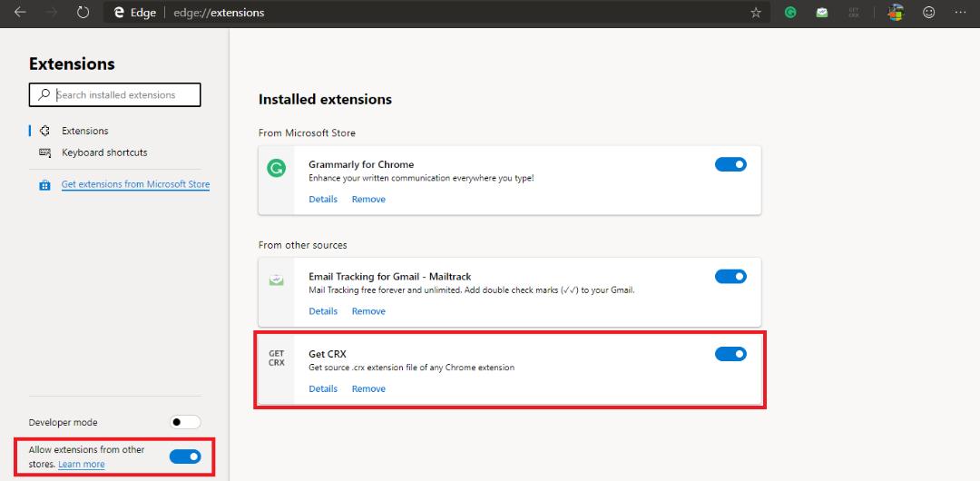Viewport: 980px width, 481px height.
Task: Open the Get CRX toolbar extension icon
Action: pos(855,13)
